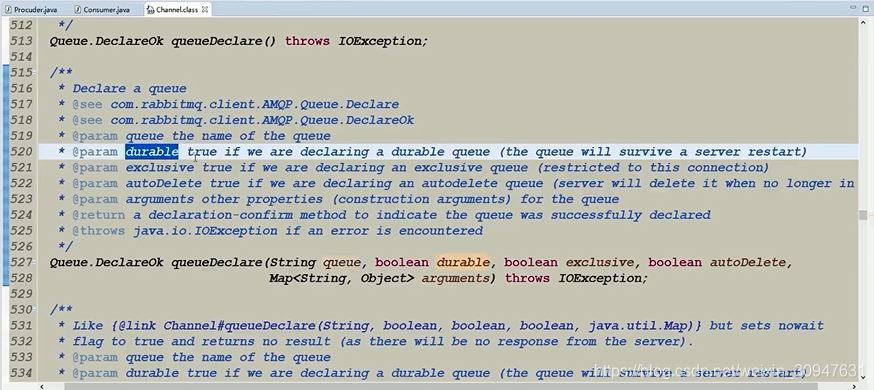Collapse the Javadoc comment at line 530
Screen dimensions: 874x390
tap(35, 310)
